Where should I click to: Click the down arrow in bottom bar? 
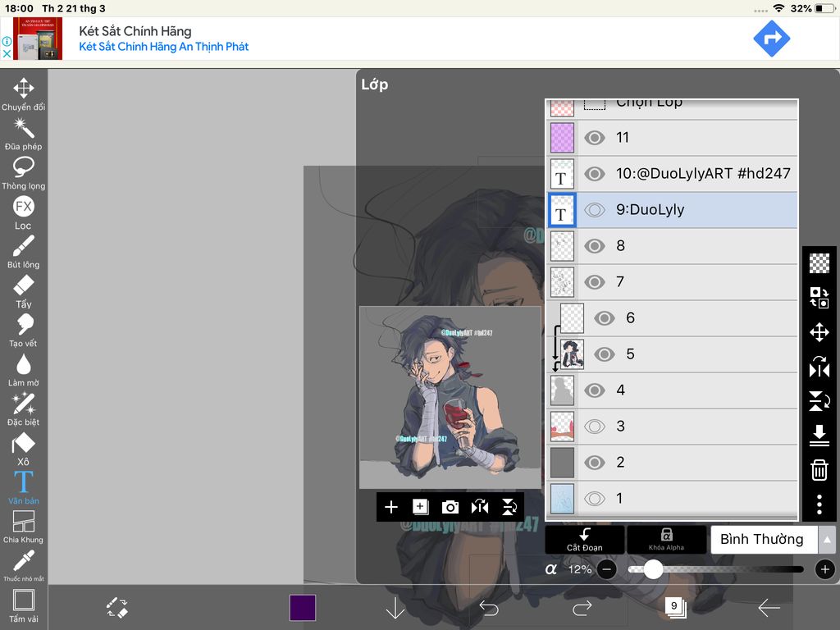click(395, 608)
